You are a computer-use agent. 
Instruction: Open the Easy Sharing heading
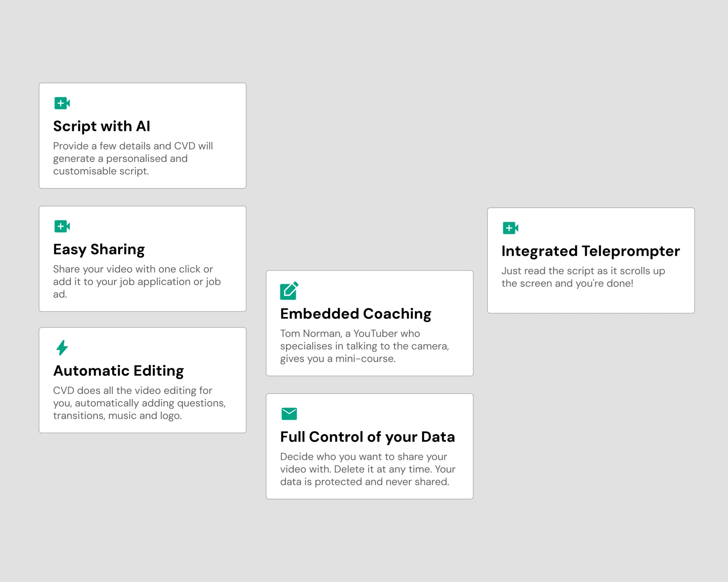pyautogui.click(x=99, y=250)
